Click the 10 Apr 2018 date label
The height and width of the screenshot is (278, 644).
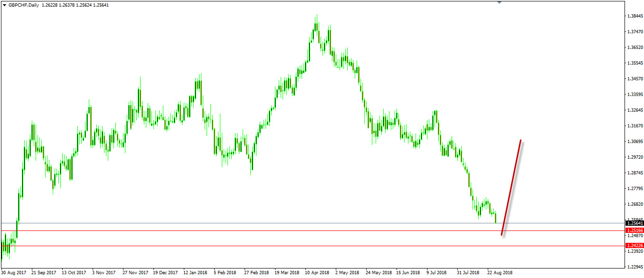pyautogui.click(x=317, y=273)
